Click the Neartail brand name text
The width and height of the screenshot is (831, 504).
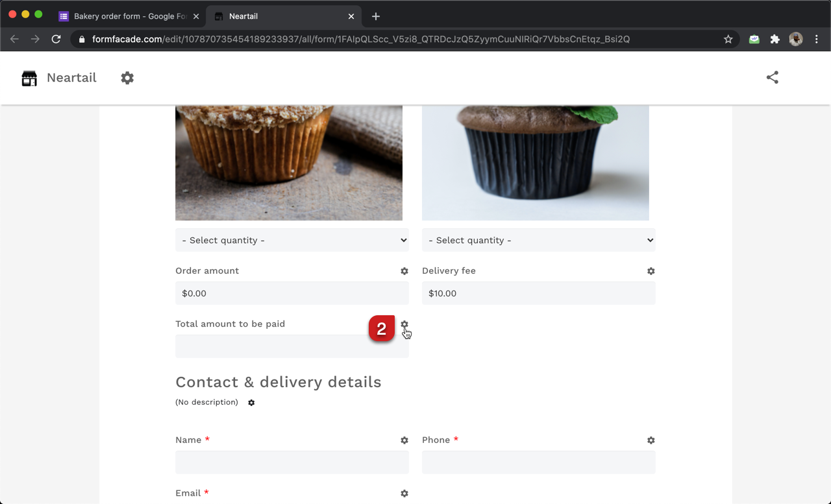point(71,78)
